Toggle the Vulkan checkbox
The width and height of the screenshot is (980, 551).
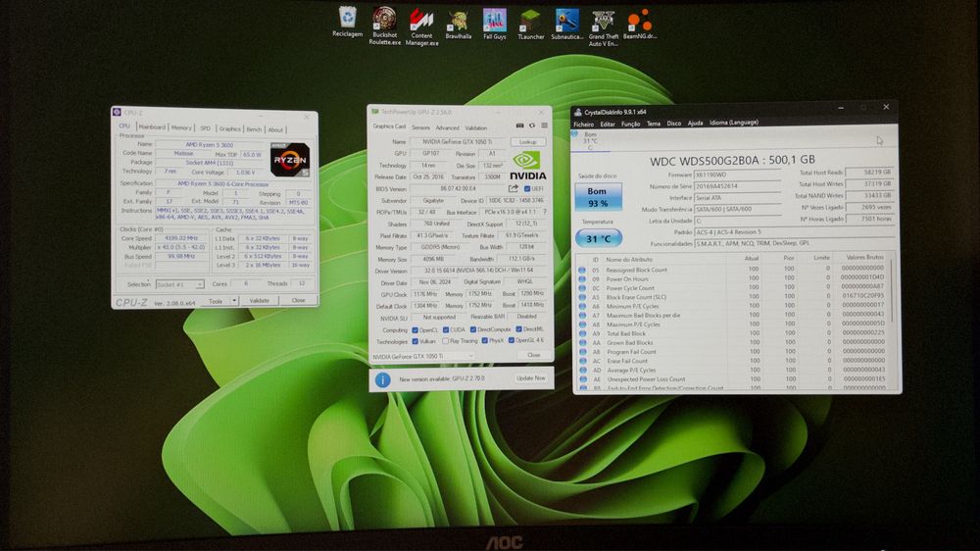(x=415, y=341)
